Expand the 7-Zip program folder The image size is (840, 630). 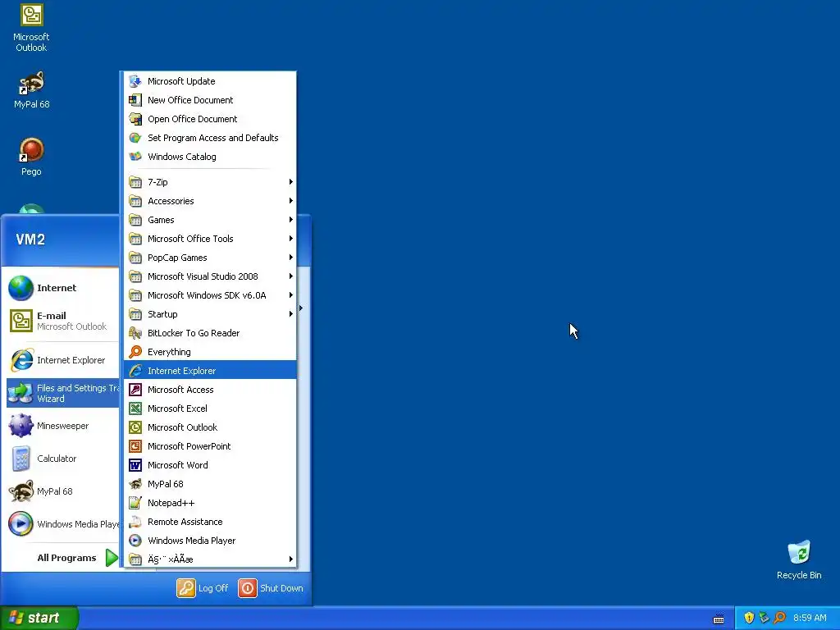click(x=210, y=182)
